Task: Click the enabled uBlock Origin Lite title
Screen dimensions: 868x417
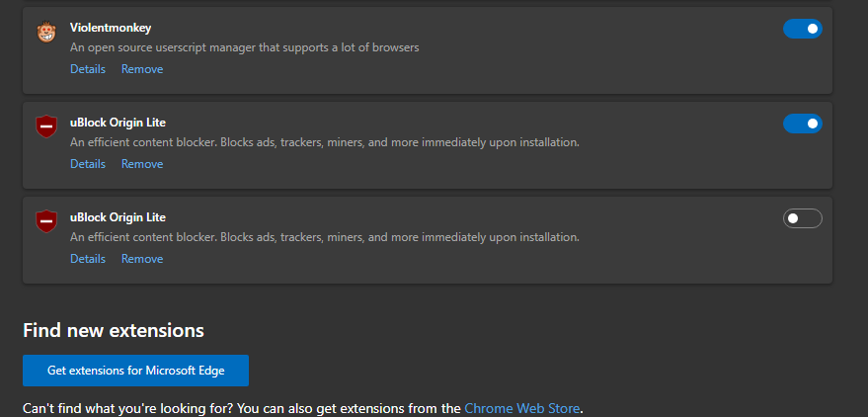Action: tap(118, 123)
